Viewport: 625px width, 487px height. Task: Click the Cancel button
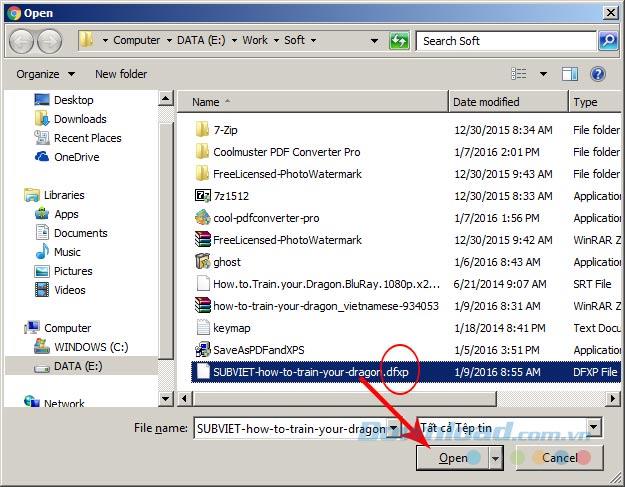[559, 458]
